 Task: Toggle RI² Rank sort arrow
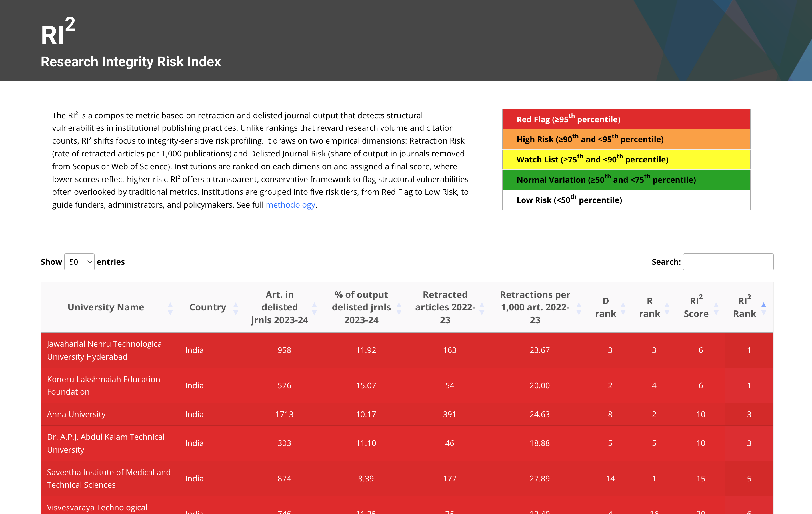[x=764, y=308]
